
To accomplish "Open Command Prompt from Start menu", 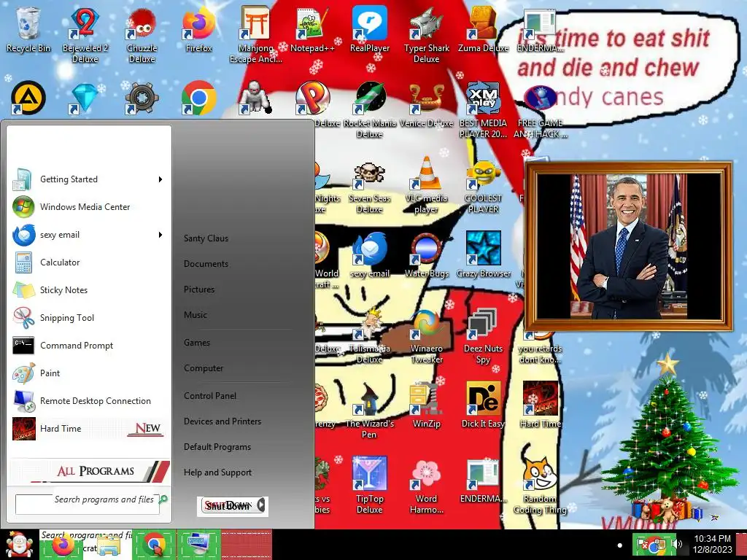I will [x=88, y=345].
